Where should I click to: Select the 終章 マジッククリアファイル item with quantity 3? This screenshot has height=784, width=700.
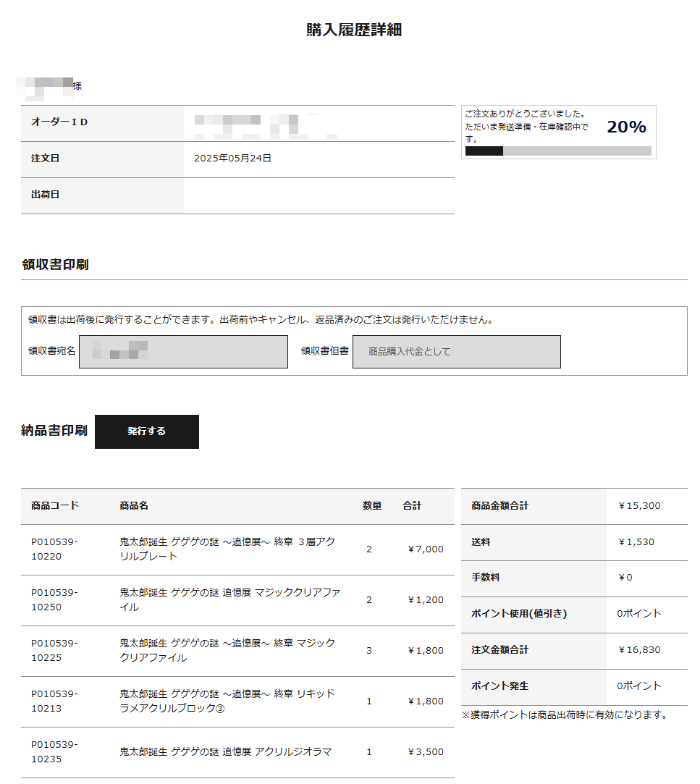(x=227, y=650)
